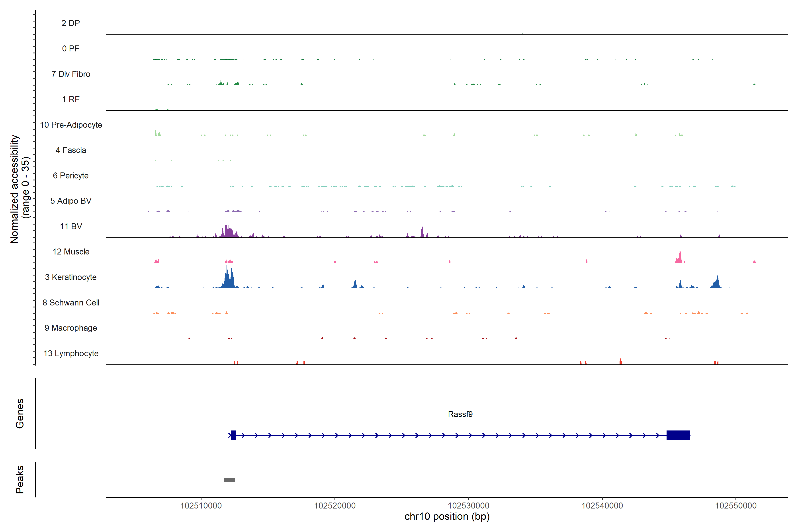Click the 13 Lymphocyte track label

point(70,354)
